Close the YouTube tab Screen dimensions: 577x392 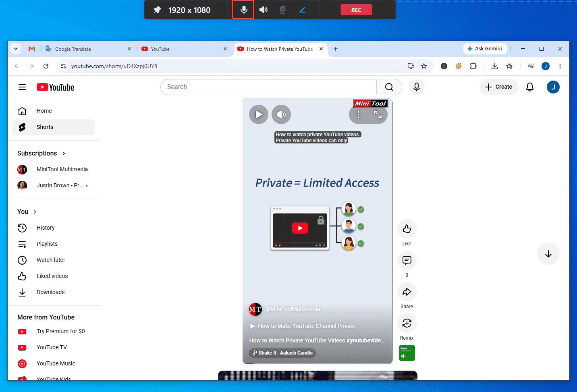[x=225, y=49]
